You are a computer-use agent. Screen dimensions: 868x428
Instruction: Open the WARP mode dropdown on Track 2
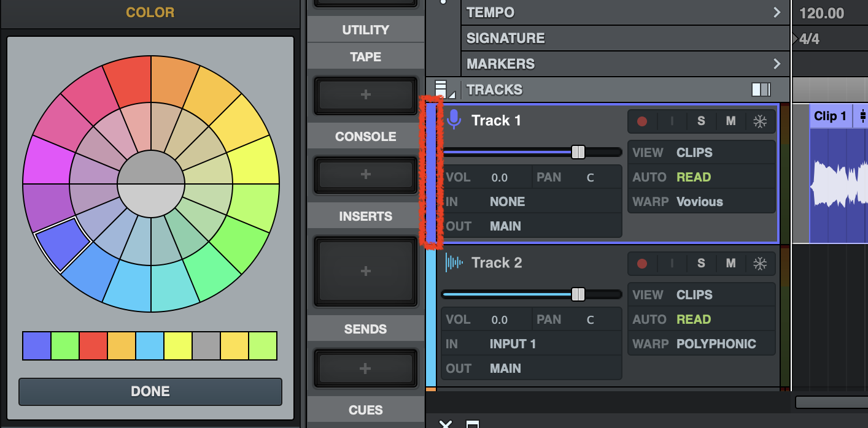(x=716, y=344)
